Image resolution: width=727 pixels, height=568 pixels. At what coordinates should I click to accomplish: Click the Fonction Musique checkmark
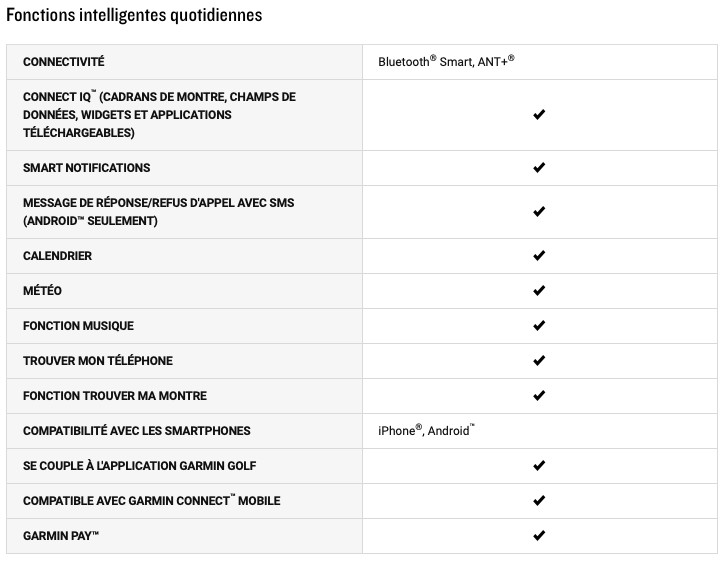(x=539, y=325)
